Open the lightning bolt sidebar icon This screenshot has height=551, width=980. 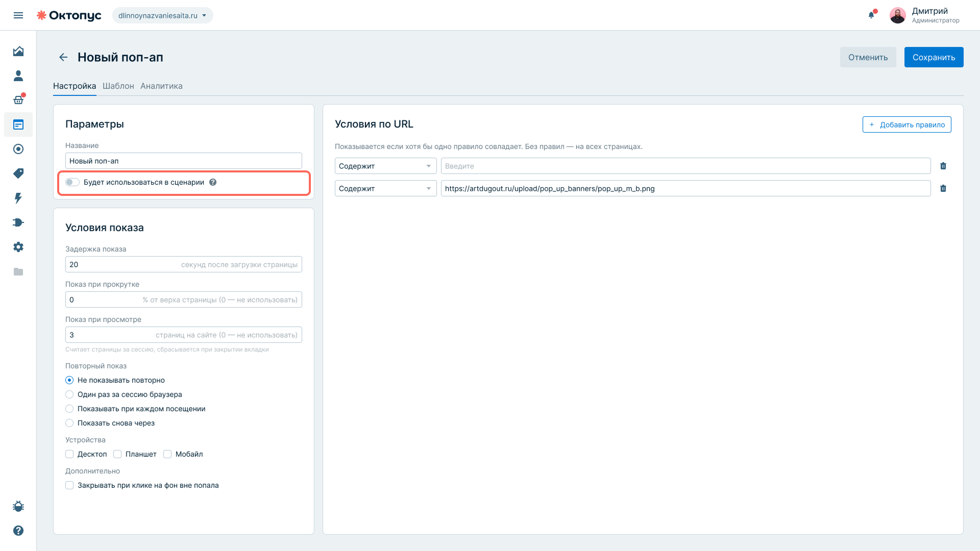click(18, 198)
